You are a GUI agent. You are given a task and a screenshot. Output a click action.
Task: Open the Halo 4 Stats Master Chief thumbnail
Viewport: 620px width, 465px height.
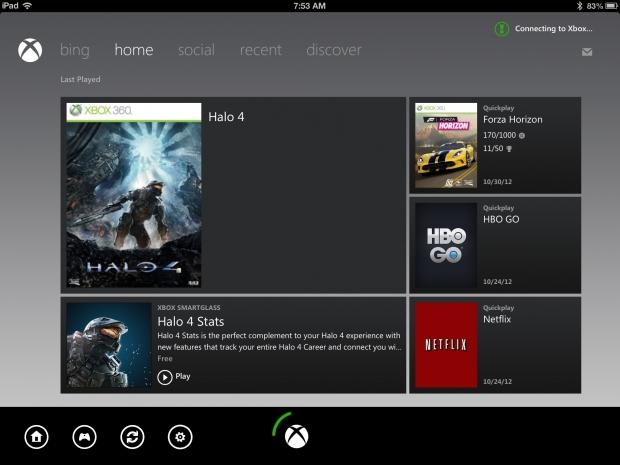(109, 345)
